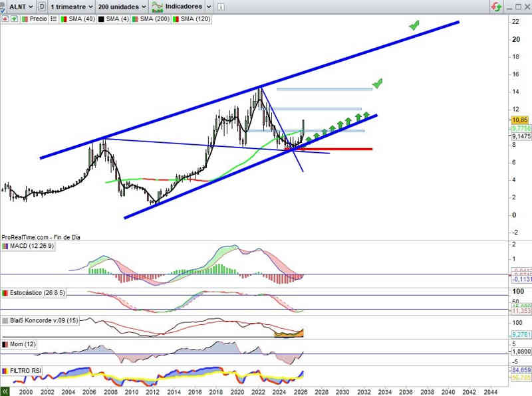Click the red plus icon beside Precio

[x=5, y=19]
